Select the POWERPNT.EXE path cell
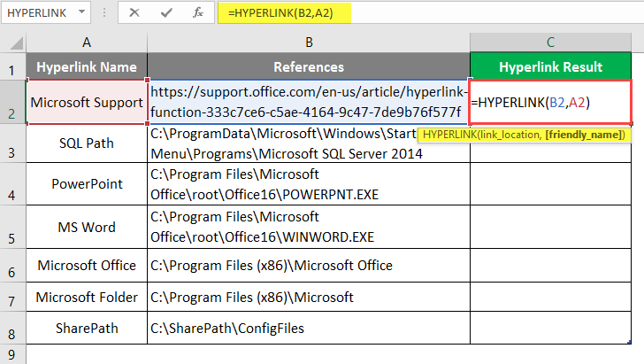Screen dimensions: 644x364 (309, 184)
